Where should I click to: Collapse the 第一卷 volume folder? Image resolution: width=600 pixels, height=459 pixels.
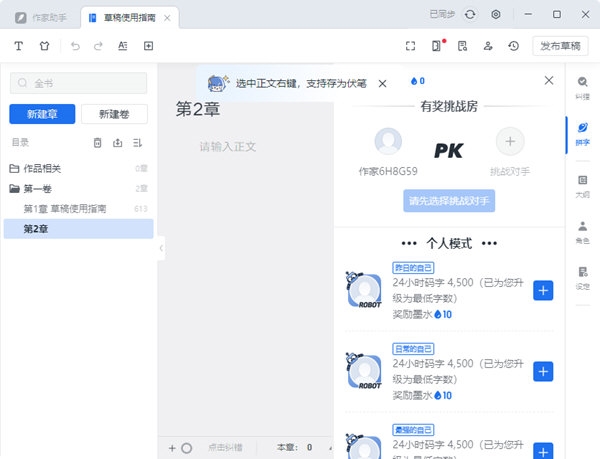tap(14, 188)
